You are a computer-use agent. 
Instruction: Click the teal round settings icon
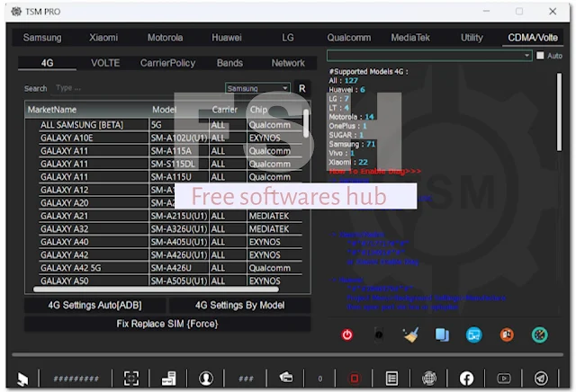click(539, 334)
